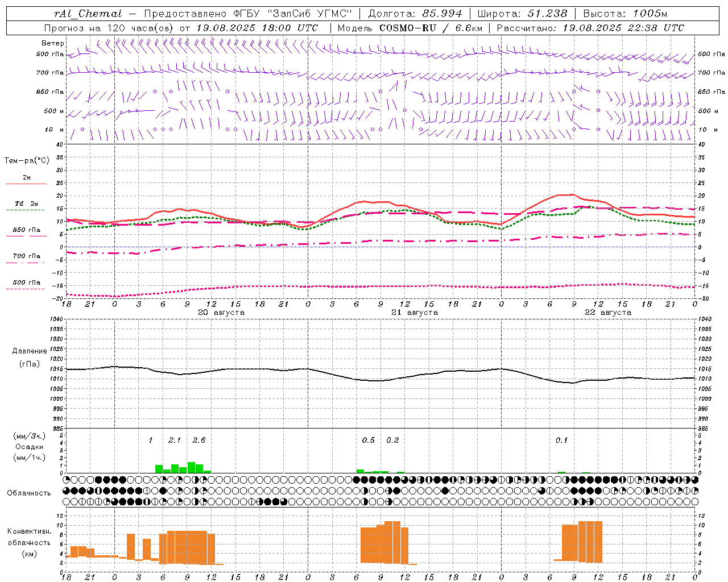
Task: Click the '22 августа' date label
Action: point(608,313)
